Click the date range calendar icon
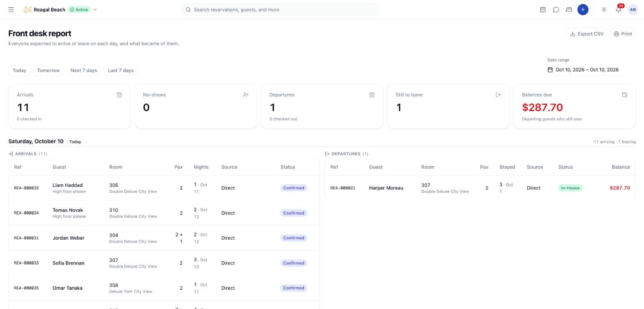Image resolution: width=644 pixels, height=309 pixels. point(550,70)
